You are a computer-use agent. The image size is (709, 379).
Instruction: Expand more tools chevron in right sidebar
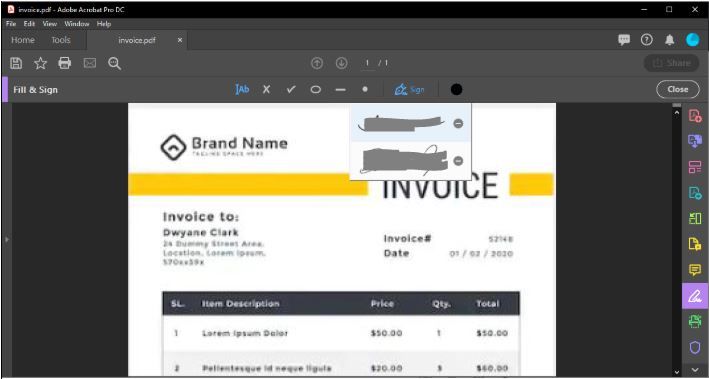pyautogui.click(x=695, y=370)
